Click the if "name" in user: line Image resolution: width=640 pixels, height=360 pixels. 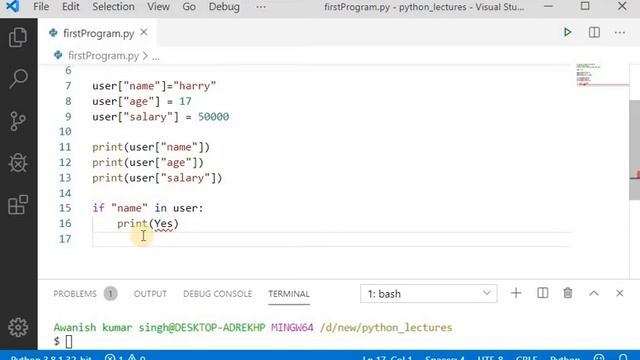click(x=148, y=208)
